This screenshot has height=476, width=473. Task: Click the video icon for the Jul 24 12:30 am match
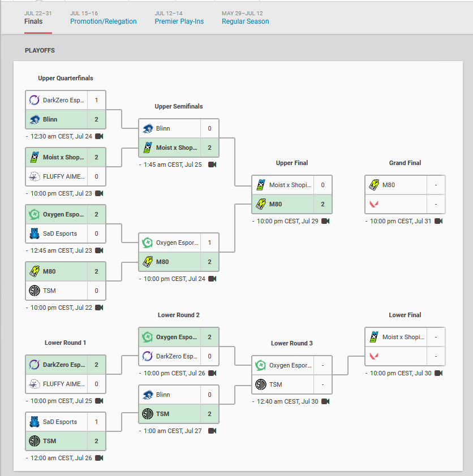(99, 136)
